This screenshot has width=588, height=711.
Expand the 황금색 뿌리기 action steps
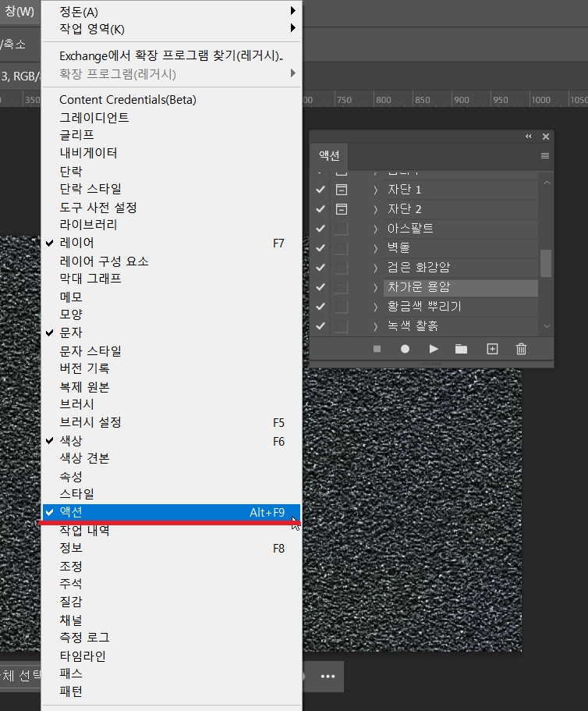pyautogui.click(x=375, y=307)
